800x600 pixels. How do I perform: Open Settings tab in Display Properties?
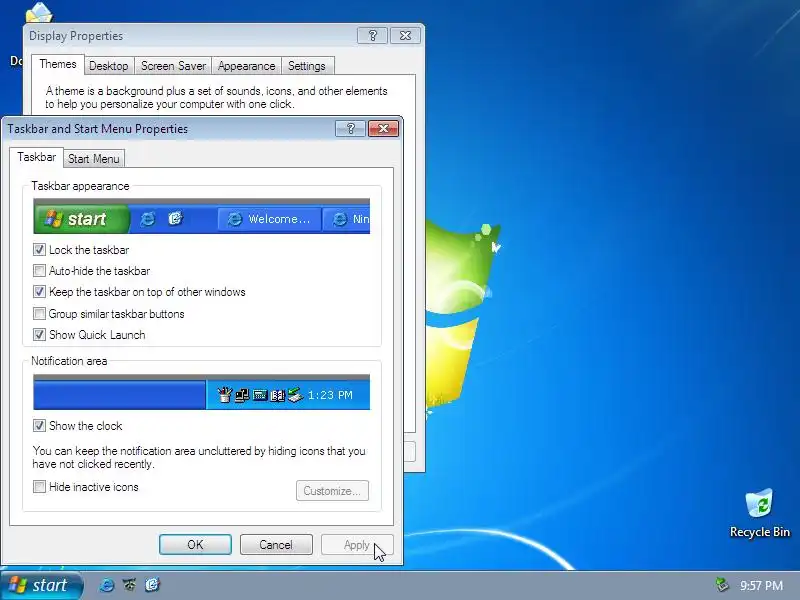click(307, 66)
